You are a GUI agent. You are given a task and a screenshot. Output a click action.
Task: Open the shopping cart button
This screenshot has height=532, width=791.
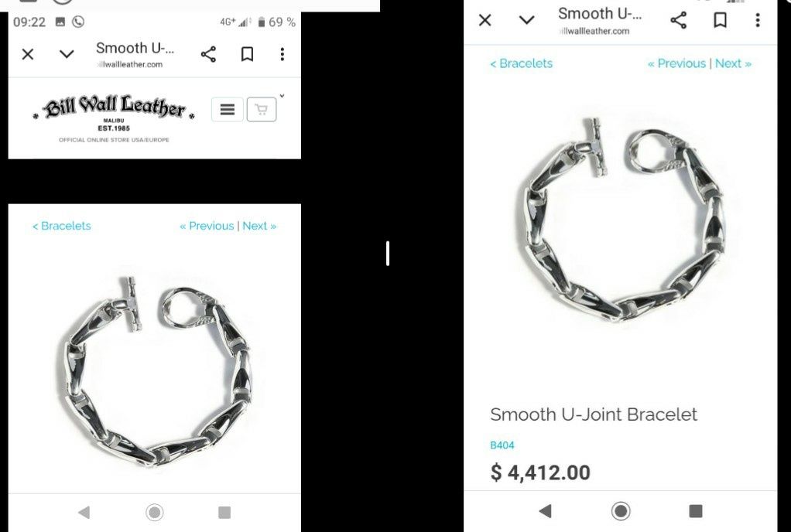point(262,109)
